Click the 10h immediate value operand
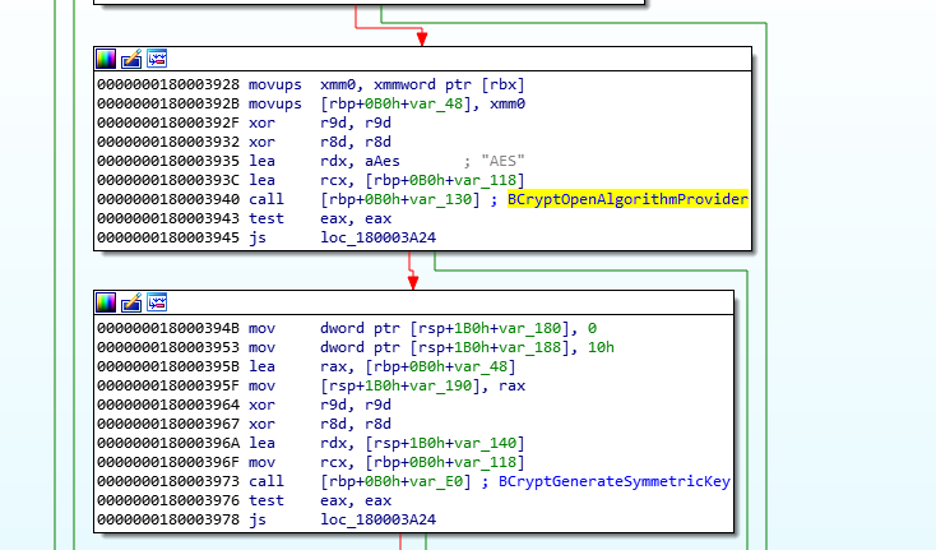The width and height of the screenshot is (936, 550). [x=601, y=347]
